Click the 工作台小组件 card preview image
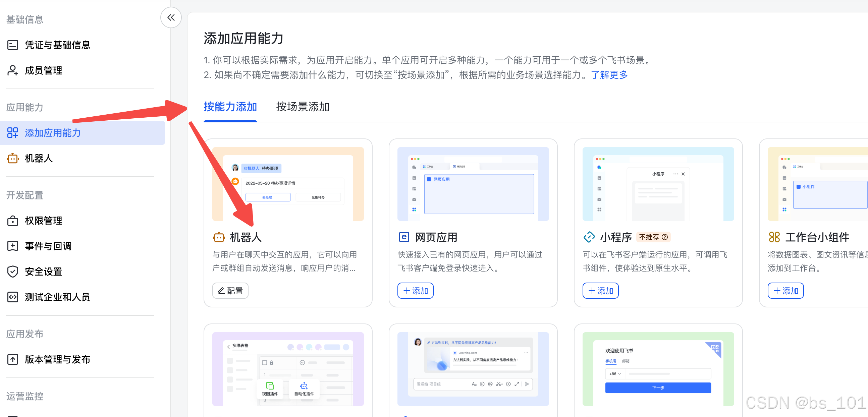868x417 pixels. click(x=818, y=184)
